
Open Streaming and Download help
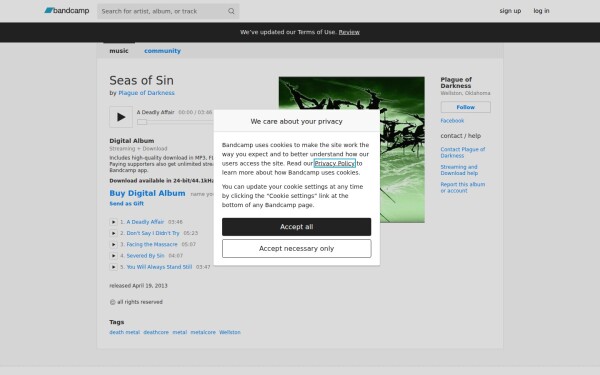[x=459, y=170]
